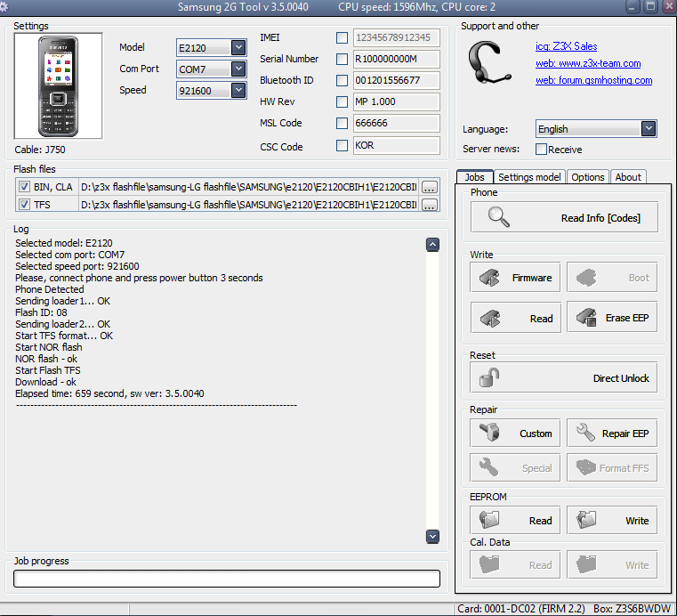
Task: Click the MSL Code field 666666
Action: (x=397, y=123)
